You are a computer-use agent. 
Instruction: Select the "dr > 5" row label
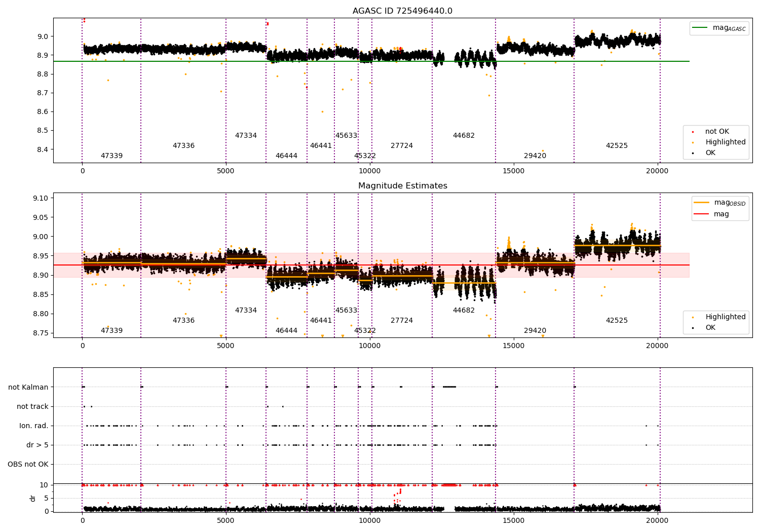tap(37, 445)
